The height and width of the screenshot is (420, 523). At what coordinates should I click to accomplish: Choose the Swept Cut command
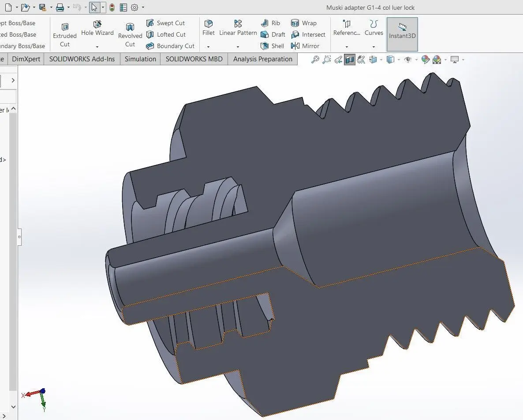click(x=165, y=23)
